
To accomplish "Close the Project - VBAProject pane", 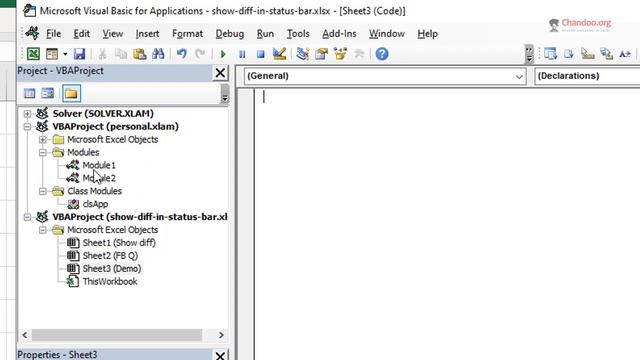I will (x=220, y=73).
